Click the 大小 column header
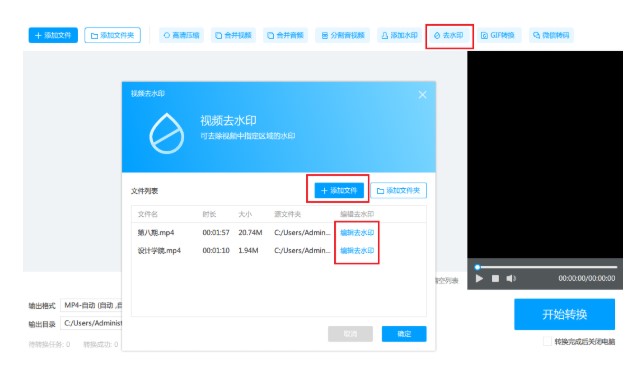Viewport: 635px width, 375px height. (245, 214)
